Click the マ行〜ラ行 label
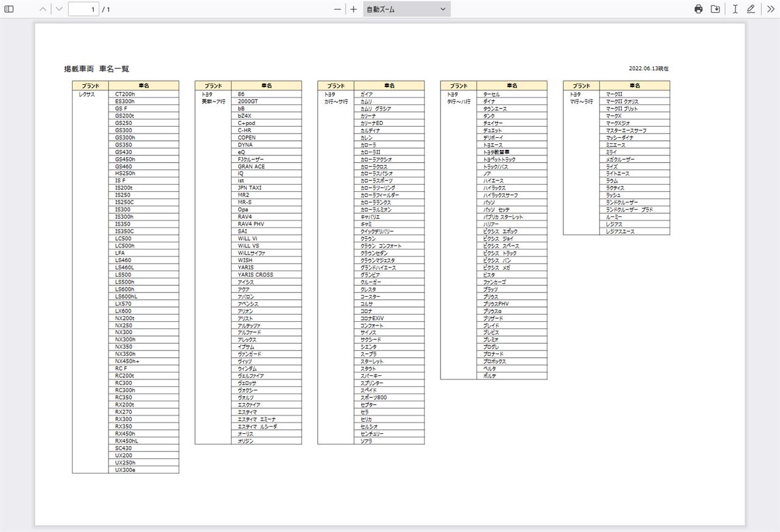780x532 pixels. pyautogui.click(x=581, y=102)
